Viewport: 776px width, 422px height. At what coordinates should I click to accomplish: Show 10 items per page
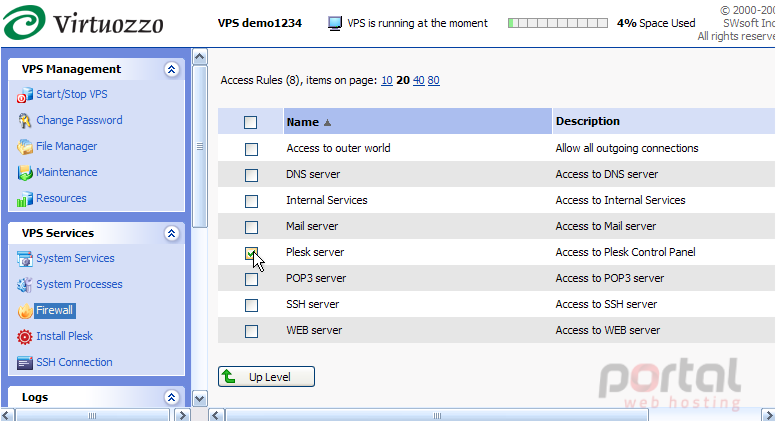(387, 80)
